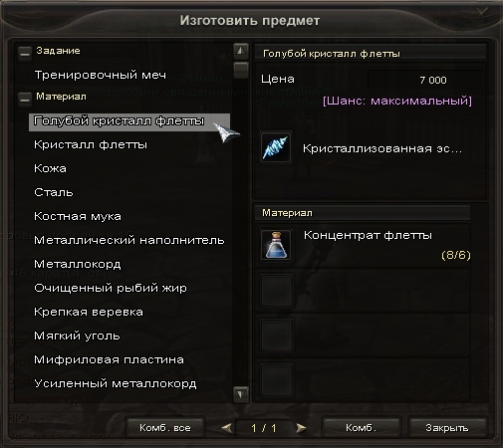This screenshot has width=503, height=448.
Task: Collapse the Материал category
Action: tap(25, 99)
